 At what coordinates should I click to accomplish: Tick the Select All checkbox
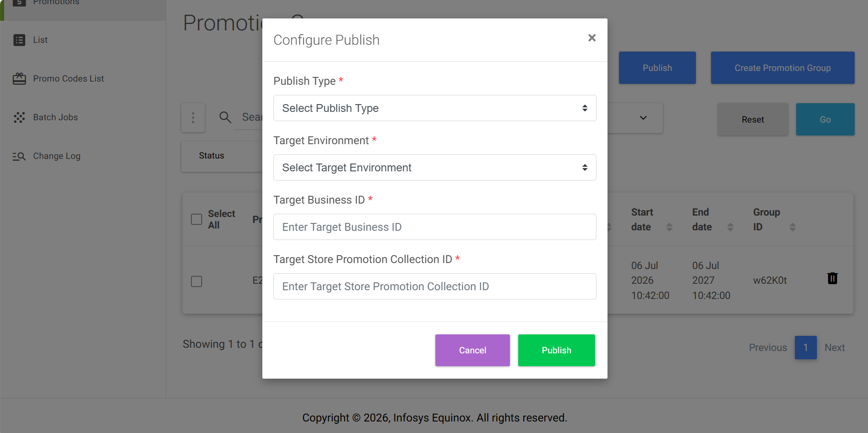(x=197, y=219)
